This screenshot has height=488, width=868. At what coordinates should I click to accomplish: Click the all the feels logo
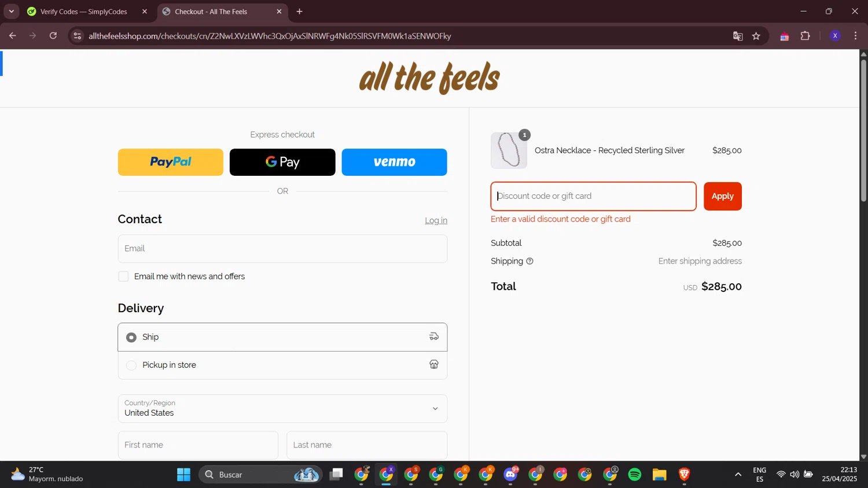pyautogui.click(x=429, y=77)
